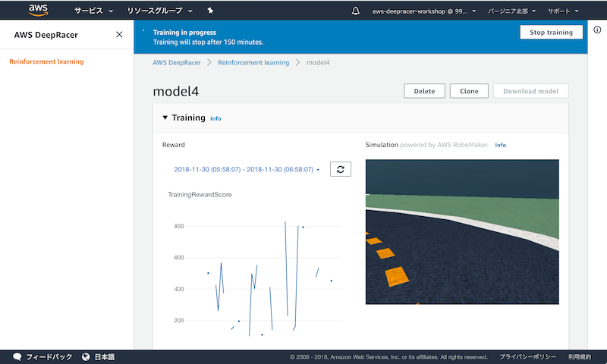Stop the training job
Image resolution: width=607 pixels, height=364 pixels.
tap(551, 32)
